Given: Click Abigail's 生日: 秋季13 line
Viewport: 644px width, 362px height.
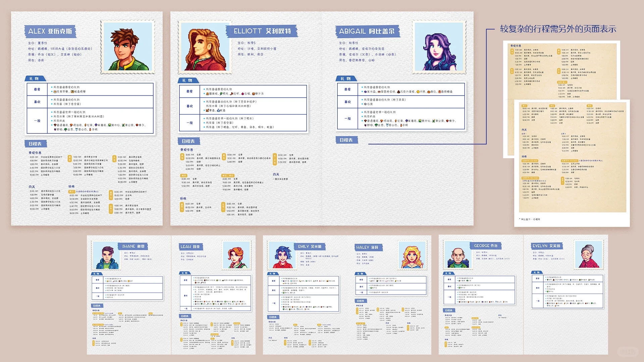Looking at the screenshot, I should (x=348, y=43).
